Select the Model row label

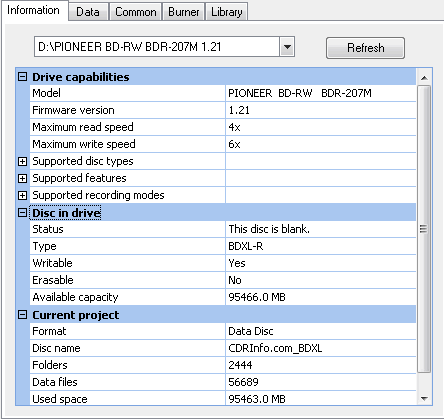46,93
